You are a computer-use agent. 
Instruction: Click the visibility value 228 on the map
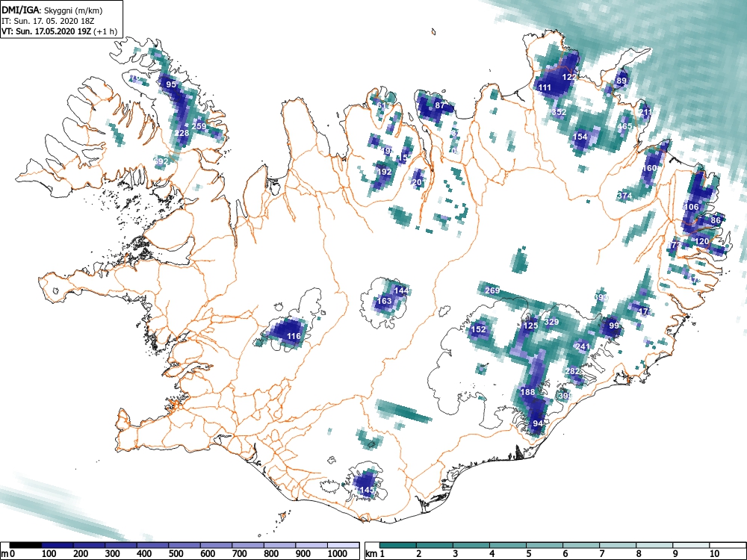pos(182,133)
